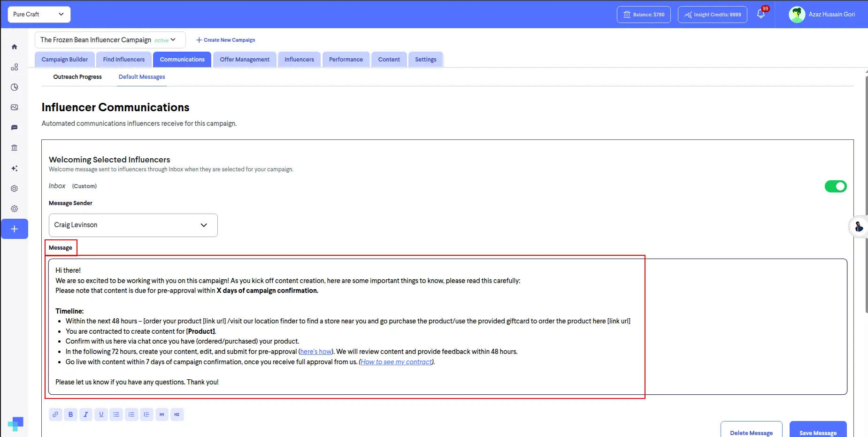Open the Settings tab
This screenshot has width=868, height=437.
click(426, 60)
